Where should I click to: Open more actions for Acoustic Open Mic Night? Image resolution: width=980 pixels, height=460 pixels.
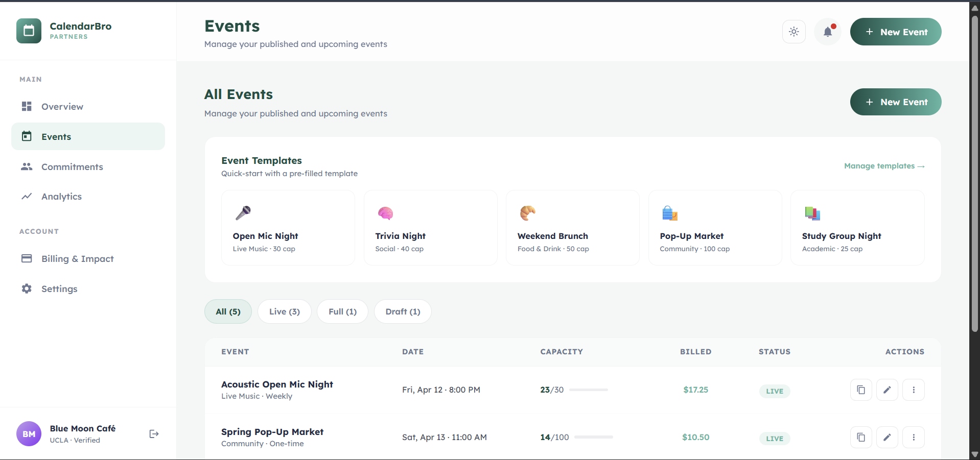click(914, 390)
